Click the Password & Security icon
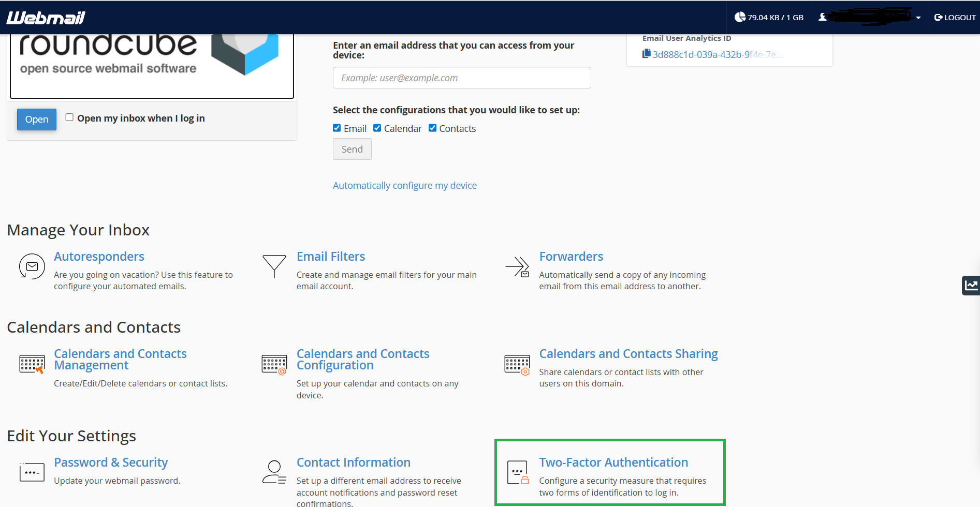Viewport: 980px width, 507px height. pos(32,472)
